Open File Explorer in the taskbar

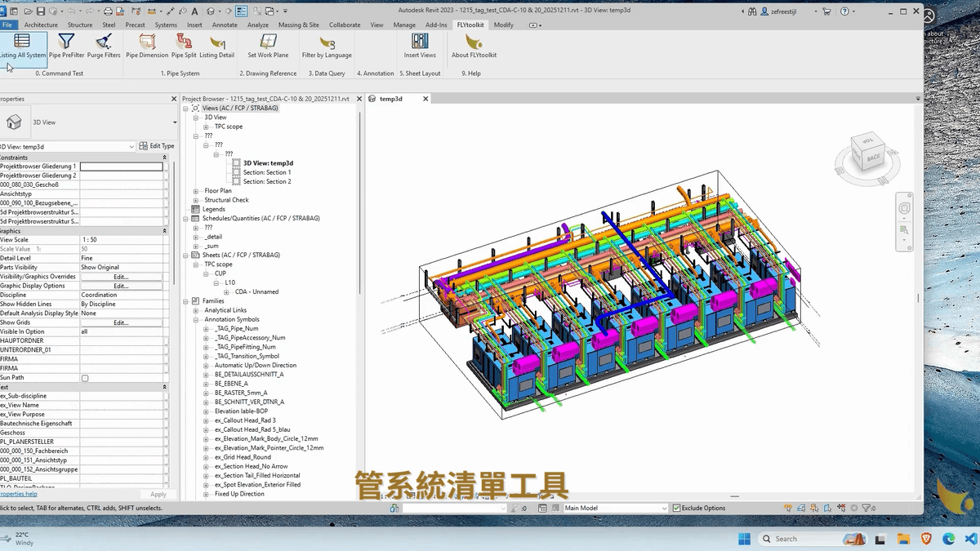pos(903,539)
